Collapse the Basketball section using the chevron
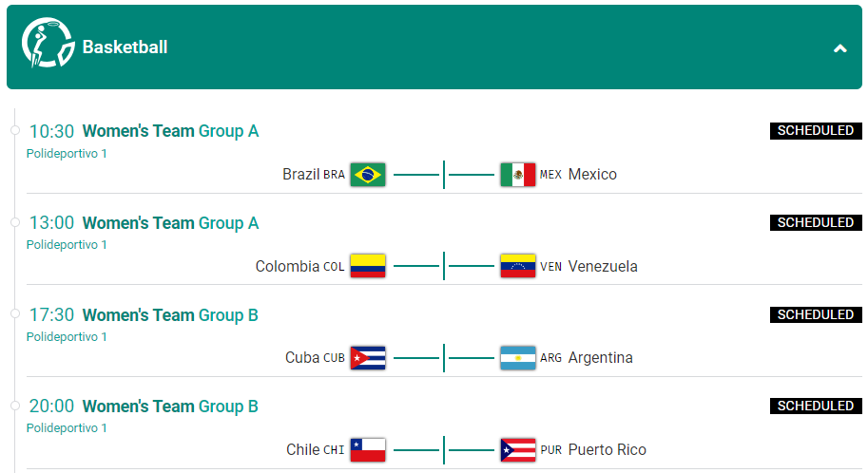The width and height of the screenshot is (868, 473). point(839,48)
